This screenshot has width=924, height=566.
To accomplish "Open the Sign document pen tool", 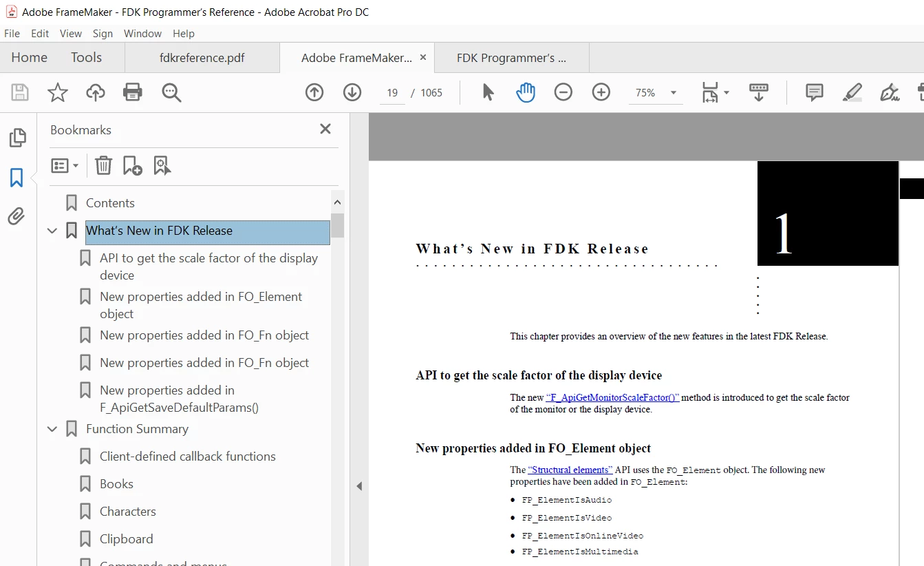I will pyautogui.click(x=890, y=92).
